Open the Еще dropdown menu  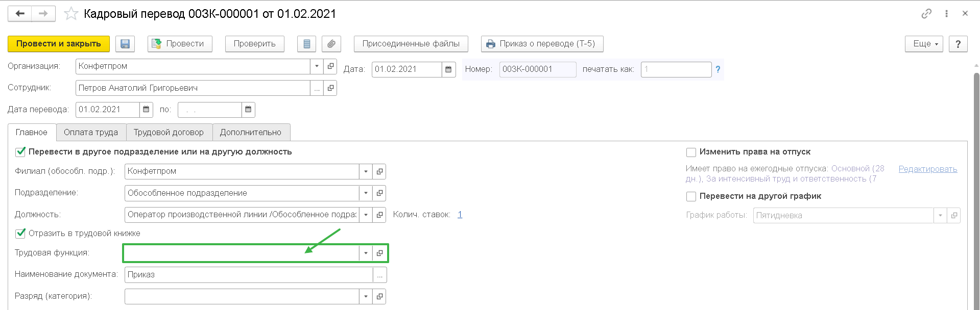click(924, 44)
